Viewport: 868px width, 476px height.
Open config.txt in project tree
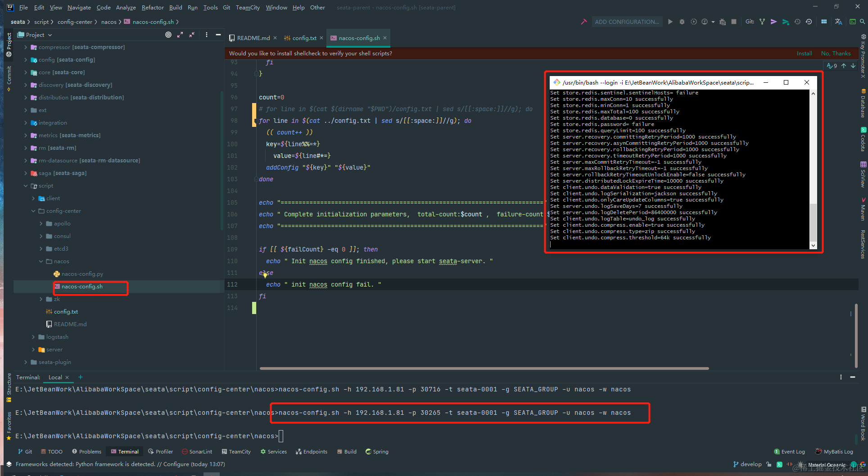62,312
